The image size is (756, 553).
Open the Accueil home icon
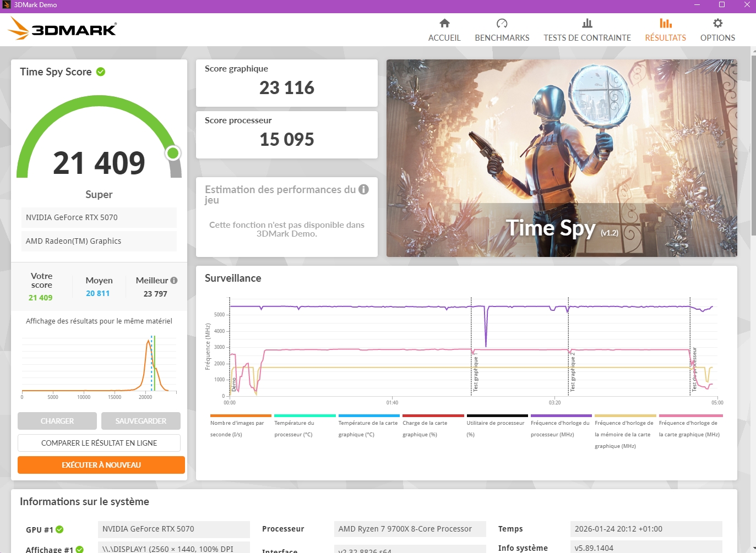point(444,24)
